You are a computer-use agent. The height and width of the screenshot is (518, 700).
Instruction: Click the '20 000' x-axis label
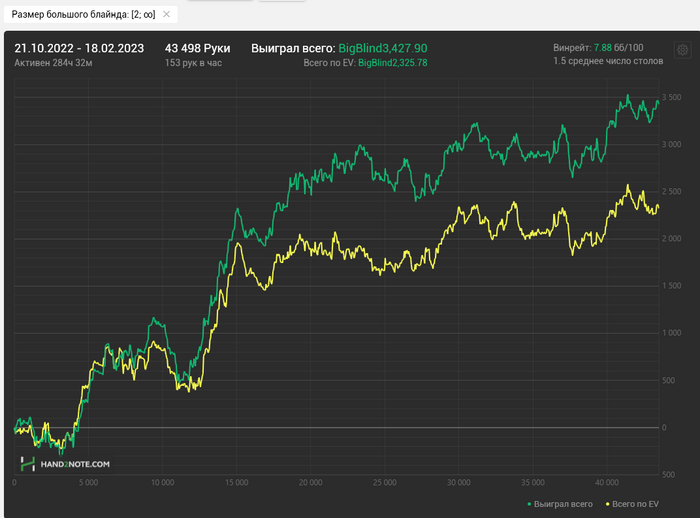tap(310, 483)
